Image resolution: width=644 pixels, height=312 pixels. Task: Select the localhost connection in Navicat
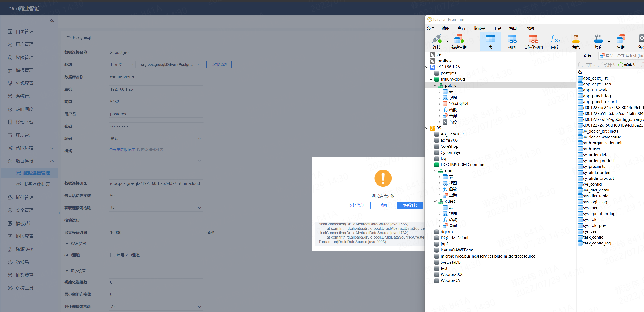(x=445, y=61)
